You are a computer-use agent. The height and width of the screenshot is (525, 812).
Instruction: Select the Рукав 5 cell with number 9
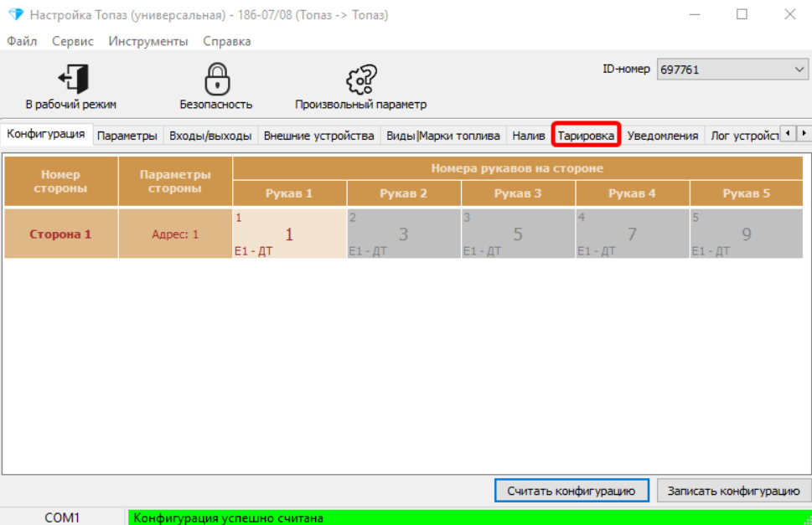click(747, 234)
